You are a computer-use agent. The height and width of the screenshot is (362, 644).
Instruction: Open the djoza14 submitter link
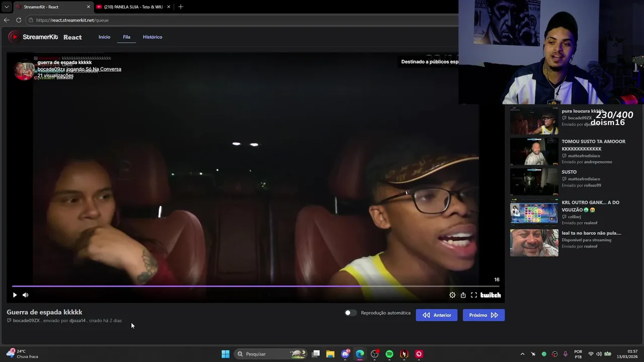(x=77, y=320)
